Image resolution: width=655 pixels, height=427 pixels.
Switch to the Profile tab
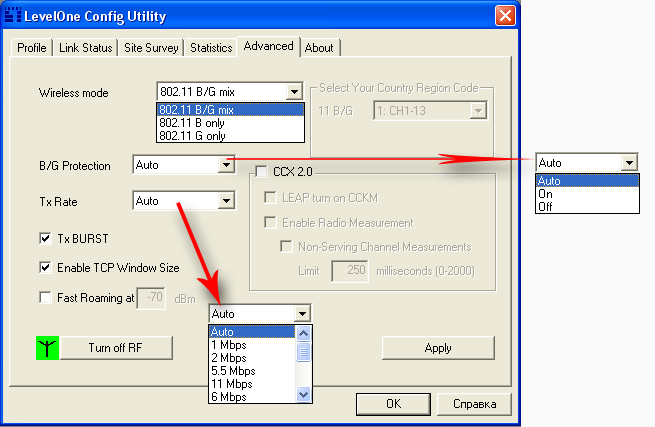coord(32,48)
